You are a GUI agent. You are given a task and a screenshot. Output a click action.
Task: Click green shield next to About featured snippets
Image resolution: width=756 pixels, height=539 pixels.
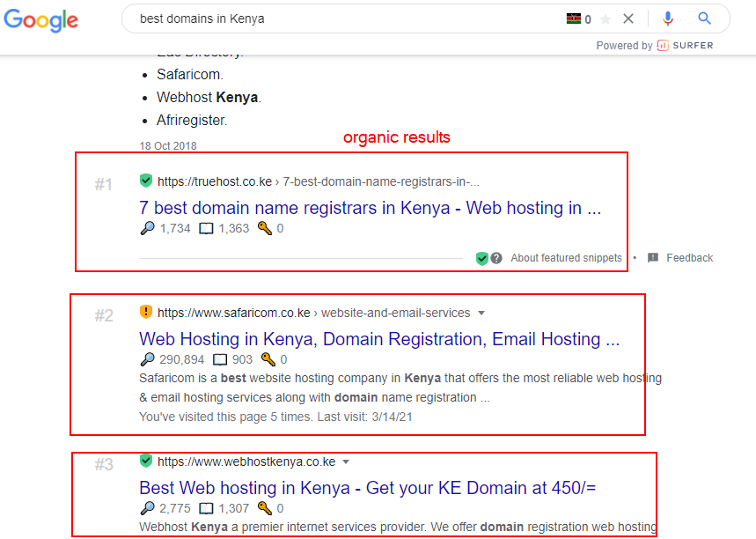(x=482, y=259)
